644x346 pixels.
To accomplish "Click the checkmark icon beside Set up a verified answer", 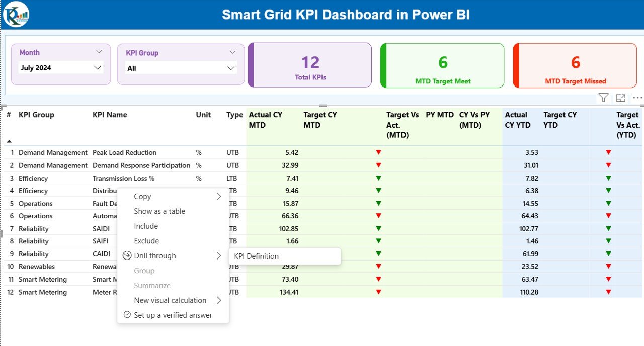I will tap(127, 315).
